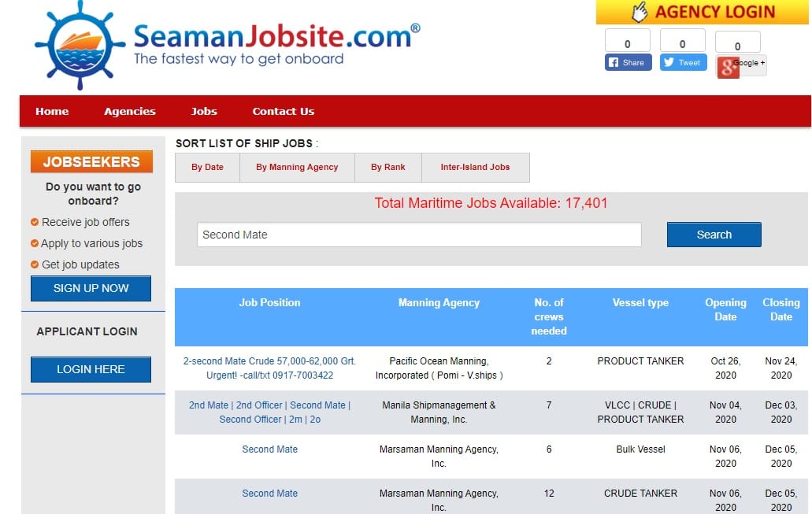Screen dimensions: 812x514
Task: Click SIGN UP NOW button
Action: click(x=91, y=288)
